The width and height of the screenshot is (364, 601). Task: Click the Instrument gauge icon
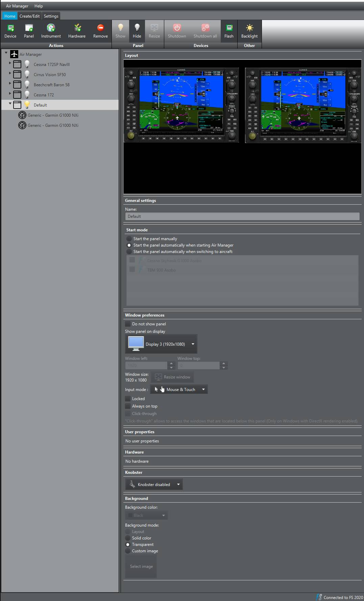[51, 28]
